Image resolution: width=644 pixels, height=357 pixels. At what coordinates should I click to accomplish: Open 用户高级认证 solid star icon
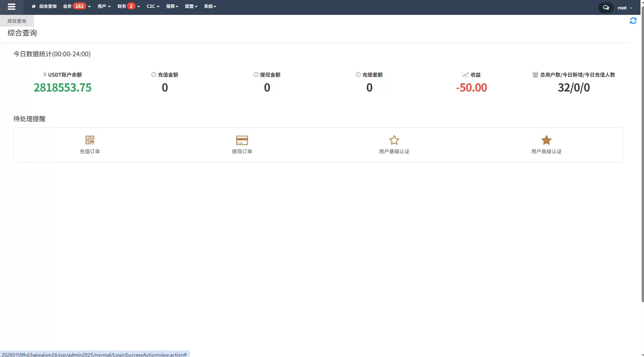click(x=546, y=140)
